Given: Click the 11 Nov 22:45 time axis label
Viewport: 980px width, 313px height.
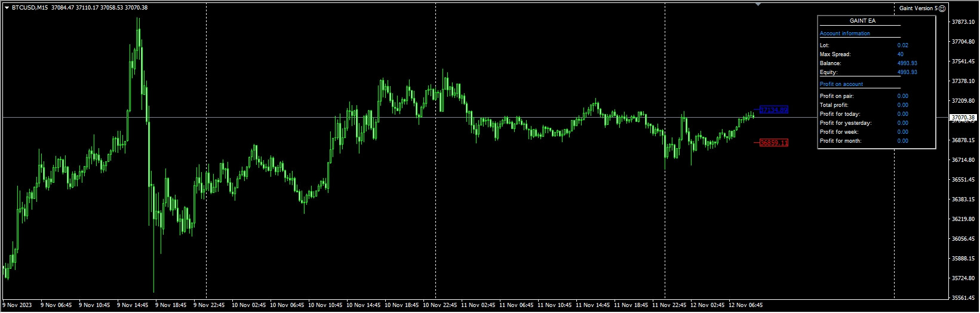Looking at the screenshot, I should 669,305.
